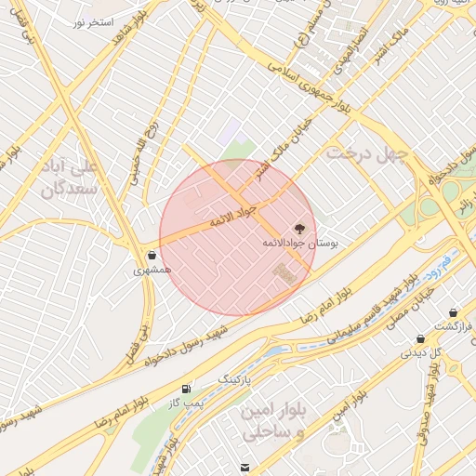This screenshot has height=476, width=476.
Task: Select the روح الله خمینی street label
Action: pos(144,152)
